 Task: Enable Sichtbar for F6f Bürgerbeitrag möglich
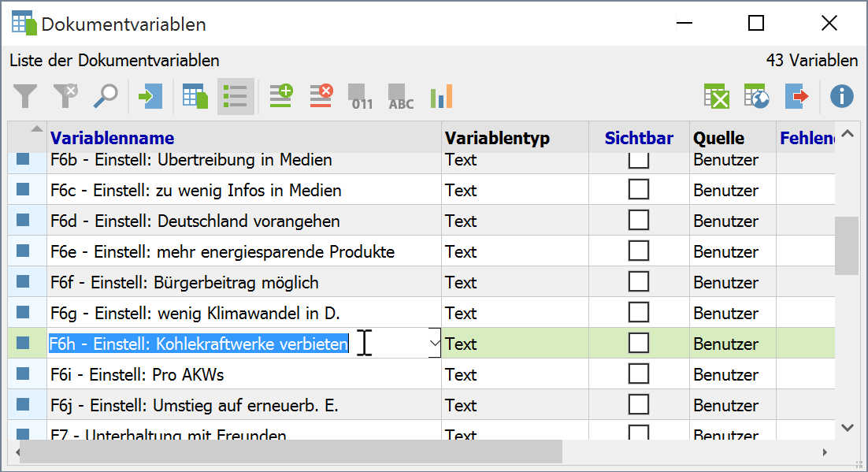pos(638,282)
